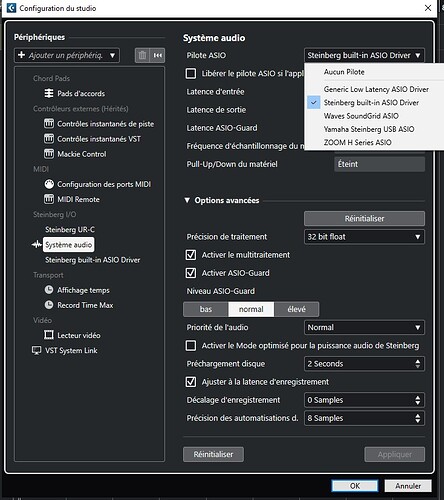Select Generic Low Latency ASIO Driver
Viewport: 444px width, 500px height.
pyautogui.click(x=376, y=89)
